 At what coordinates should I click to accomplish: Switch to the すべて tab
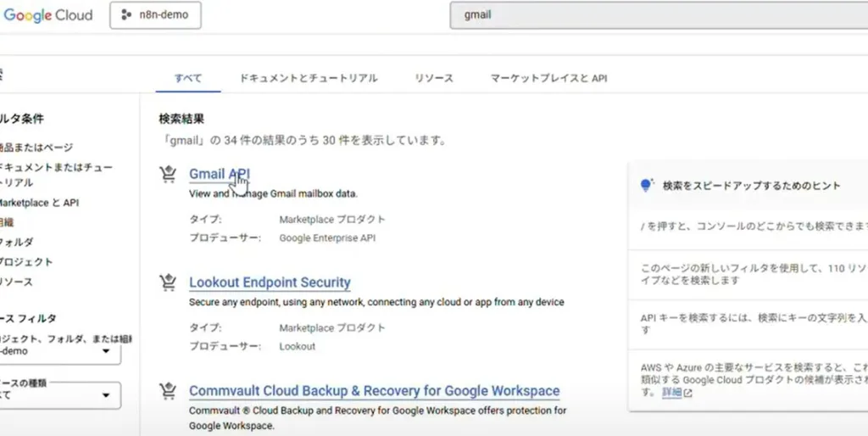[x=188, y=78]
